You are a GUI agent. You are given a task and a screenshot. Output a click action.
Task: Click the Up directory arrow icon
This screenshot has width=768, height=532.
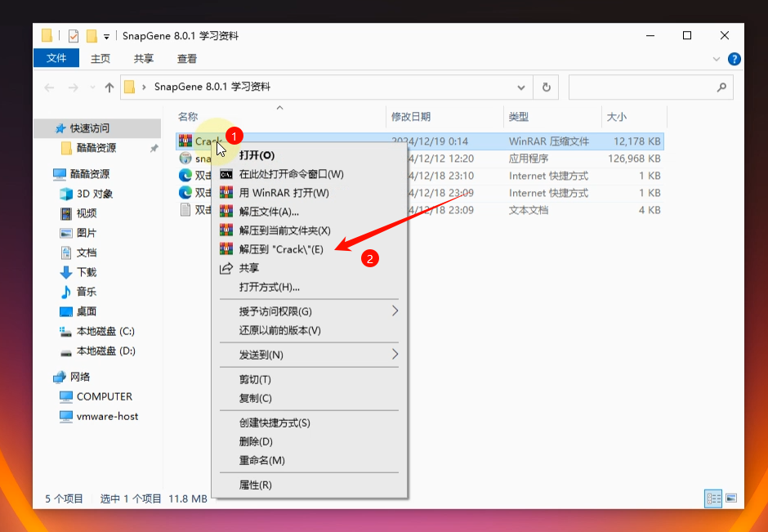(109, 87)
